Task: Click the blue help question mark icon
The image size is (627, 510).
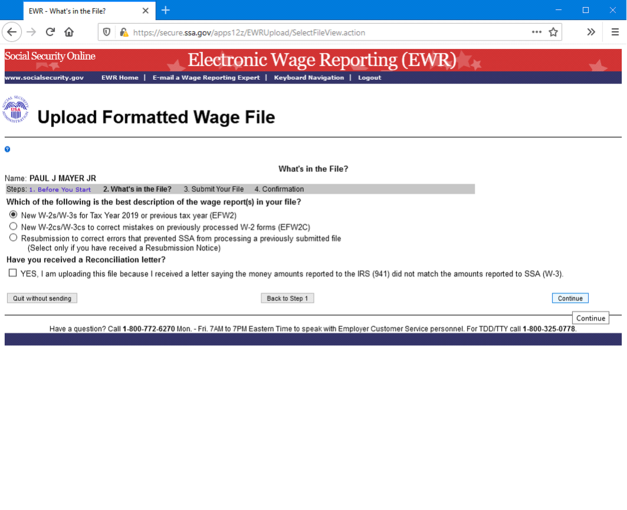Action: point(8,149)
